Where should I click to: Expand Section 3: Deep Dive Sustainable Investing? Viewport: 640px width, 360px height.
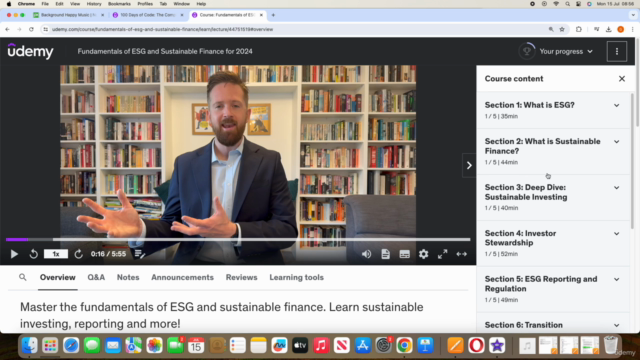click(x=553, y=198)
